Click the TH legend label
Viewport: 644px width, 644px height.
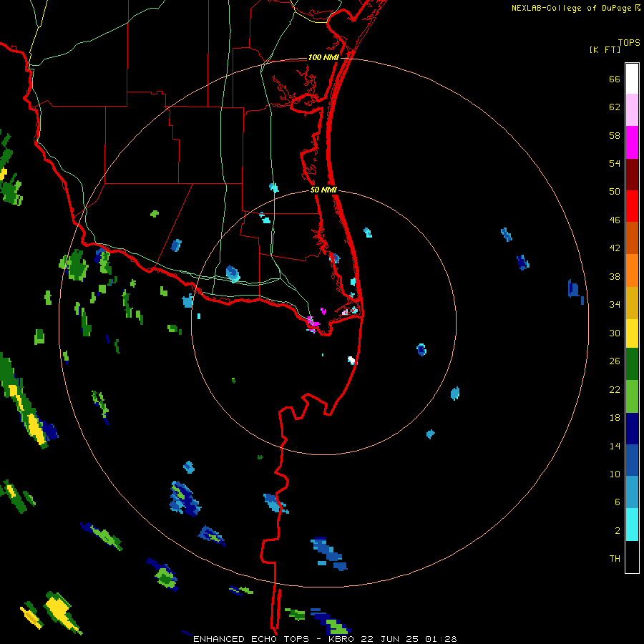(615, 559)
